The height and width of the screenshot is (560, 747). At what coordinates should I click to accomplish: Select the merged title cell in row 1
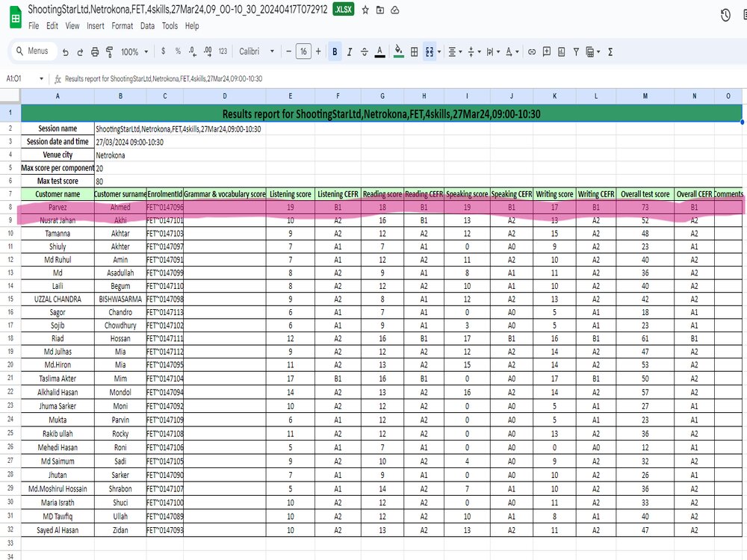click(381, 113)
